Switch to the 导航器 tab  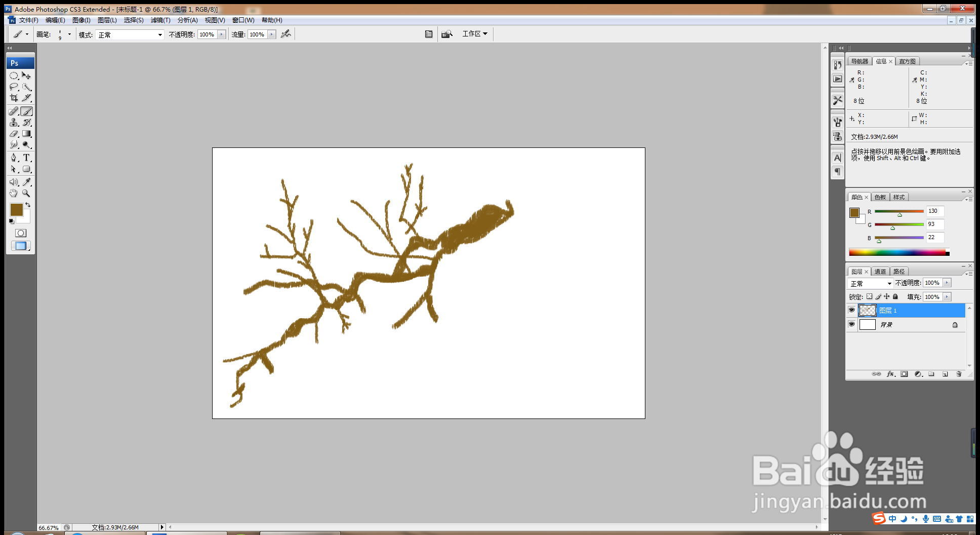tap(860, 61)
